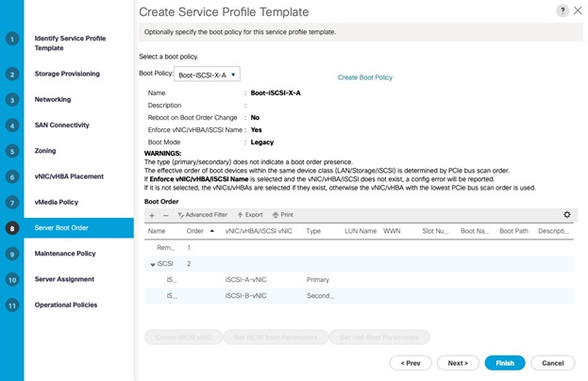
Task: Click step 7 circle icon
Action: click(12, 203)
